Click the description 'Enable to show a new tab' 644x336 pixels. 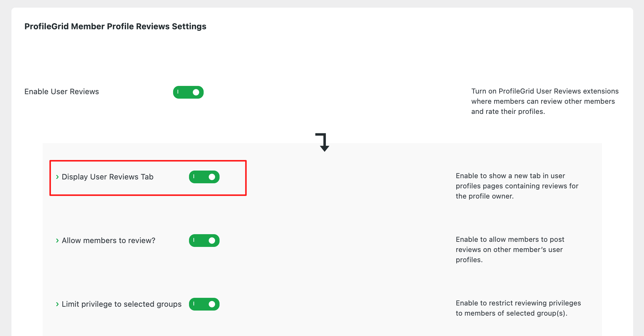click(517, 186)
